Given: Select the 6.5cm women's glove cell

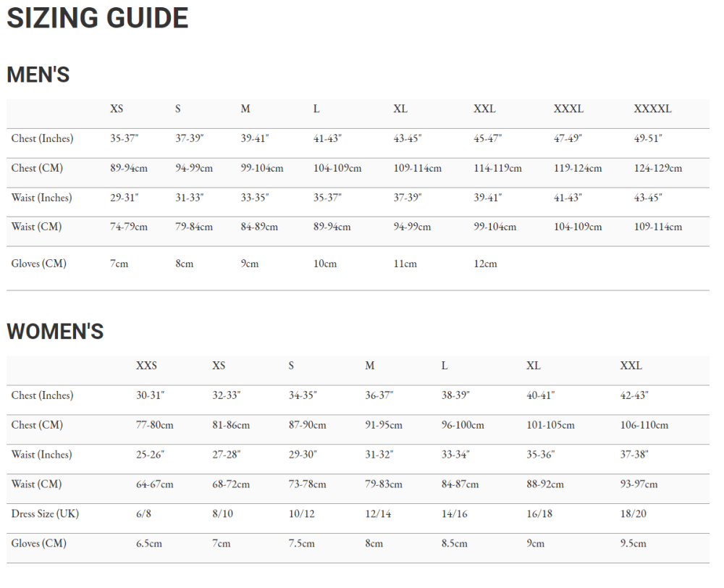Looking at the screenshot, I should tap(149, 544).
